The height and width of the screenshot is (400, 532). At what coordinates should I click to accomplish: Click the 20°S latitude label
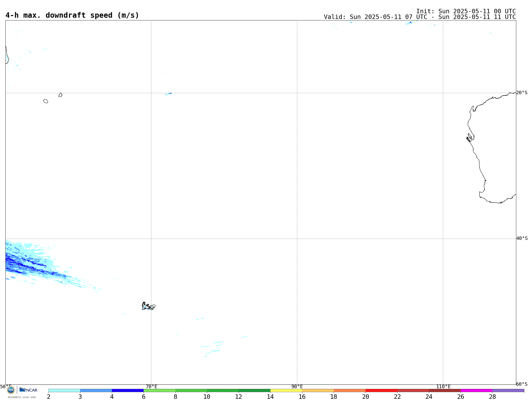pos(522,92)
